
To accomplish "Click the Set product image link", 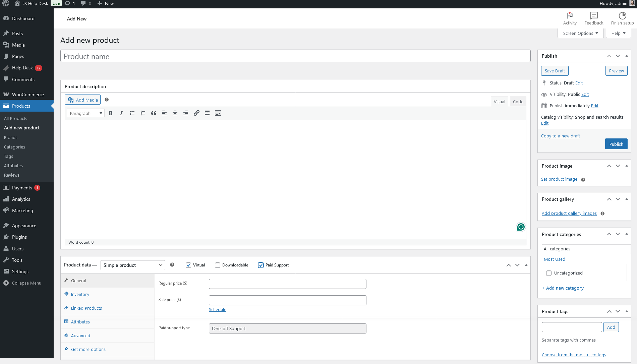I will coord(559,179).
